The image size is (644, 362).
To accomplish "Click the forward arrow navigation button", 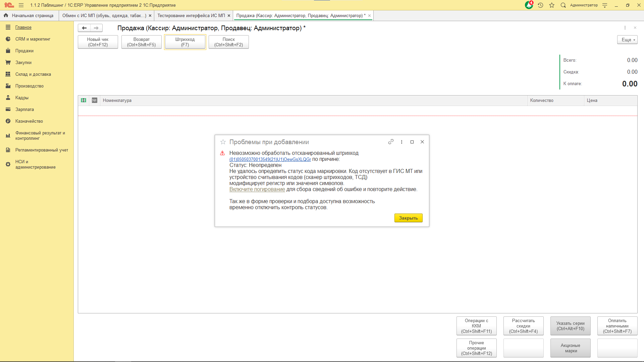I will (96, 28).
